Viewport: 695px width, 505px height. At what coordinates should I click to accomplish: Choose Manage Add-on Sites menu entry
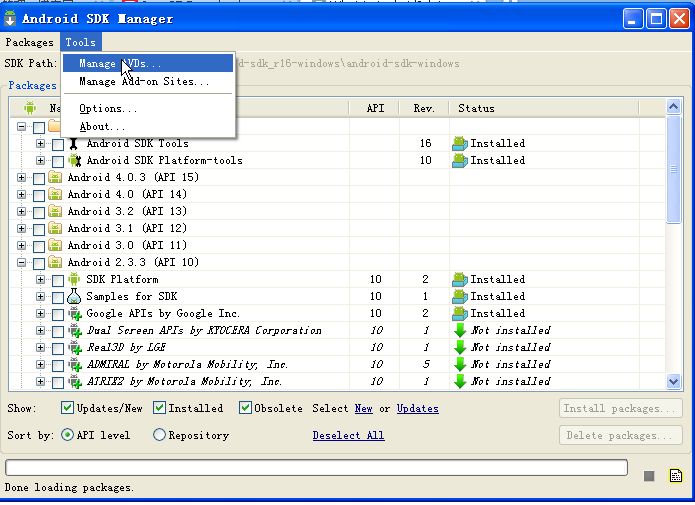[148, 82]
